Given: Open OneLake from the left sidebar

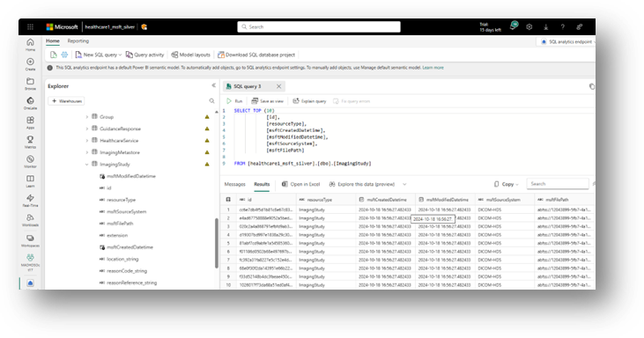Looking at the screenshot, I should 30,101.
